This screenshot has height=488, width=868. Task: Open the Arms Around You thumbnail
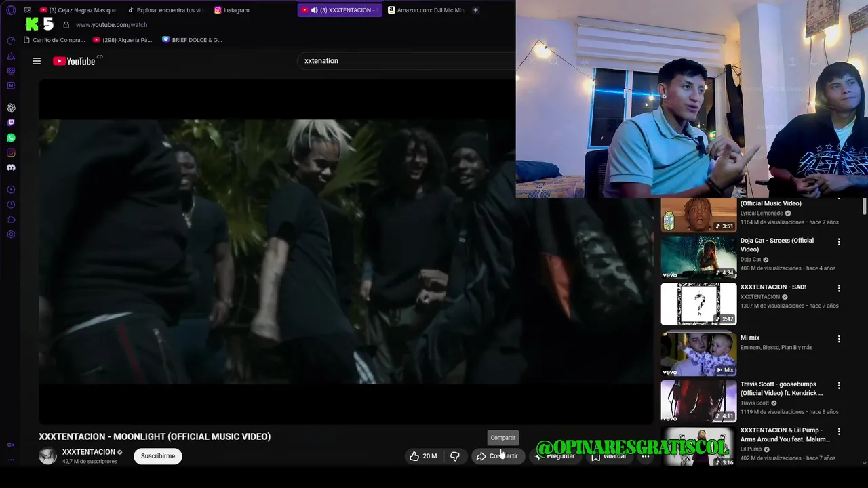698,447
